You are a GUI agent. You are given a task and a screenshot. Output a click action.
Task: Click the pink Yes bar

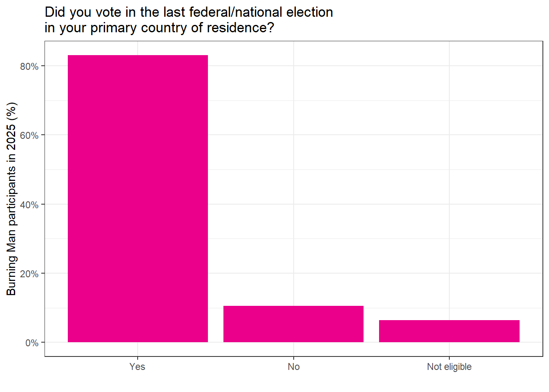(138, 198)
